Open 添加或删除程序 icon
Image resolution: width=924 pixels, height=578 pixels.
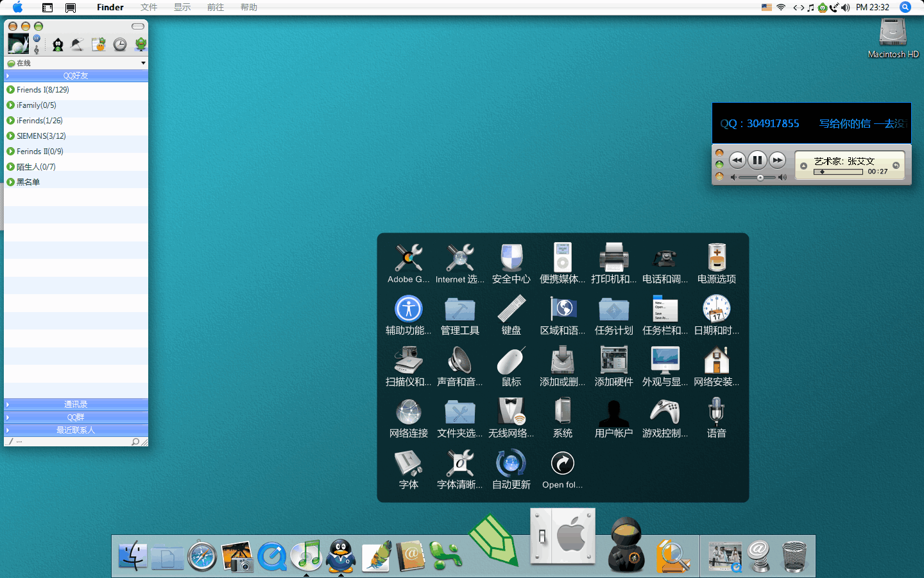(563, 360)
